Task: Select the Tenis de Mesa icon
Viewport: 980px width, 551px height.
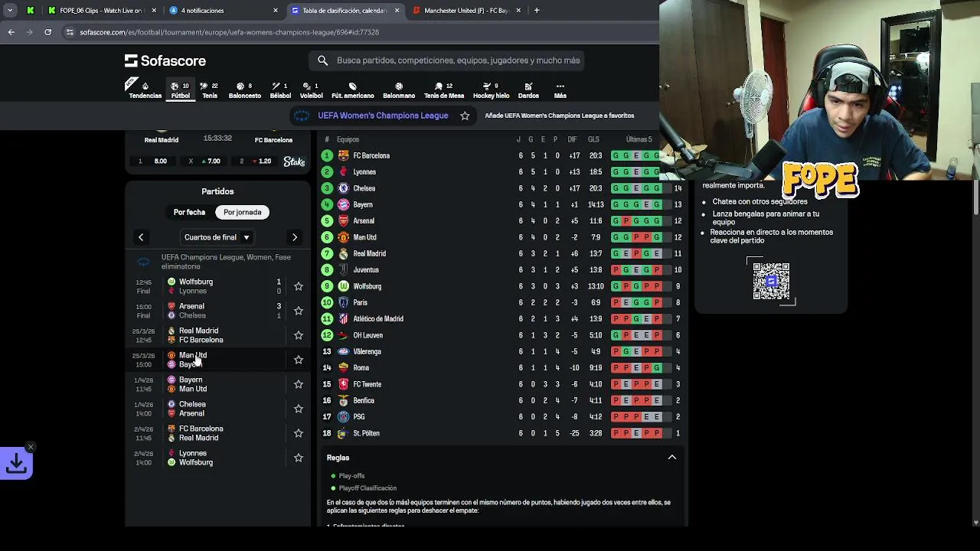Action: (444, 90)
